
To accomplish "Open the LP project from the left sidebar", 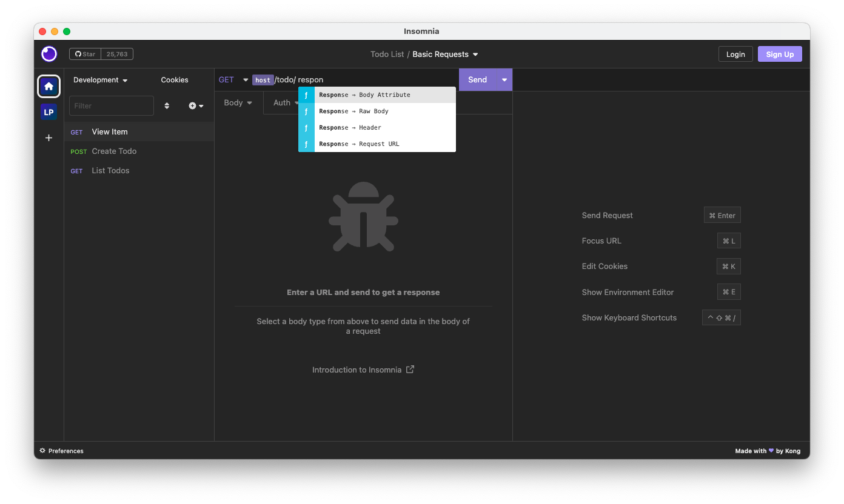I will (x=49, y=111).
